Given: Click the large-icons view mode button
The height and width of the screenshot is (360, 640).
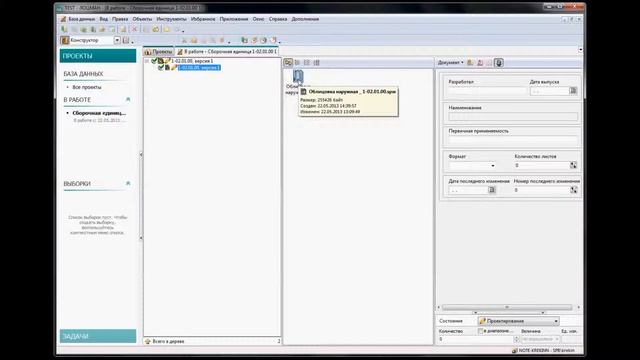Looking at the screenshot, I should (x=289, y=62).
